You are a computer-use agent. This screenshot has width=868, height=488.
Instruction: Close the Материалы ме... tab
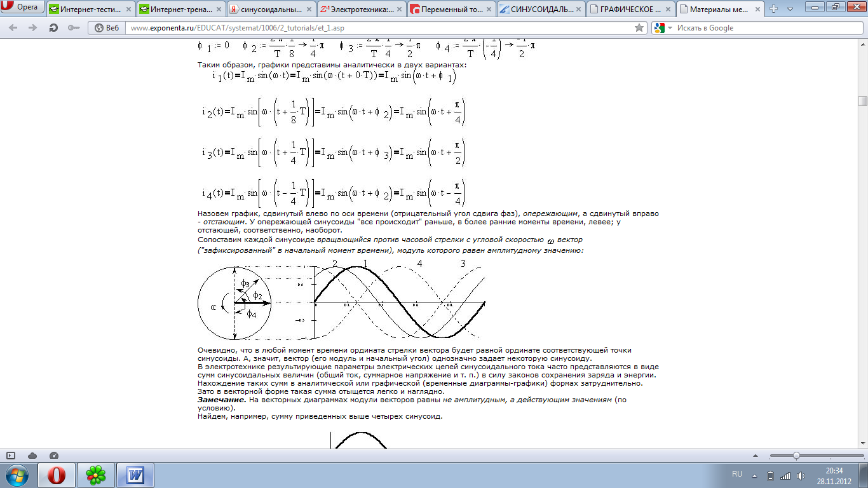(757, 10)
